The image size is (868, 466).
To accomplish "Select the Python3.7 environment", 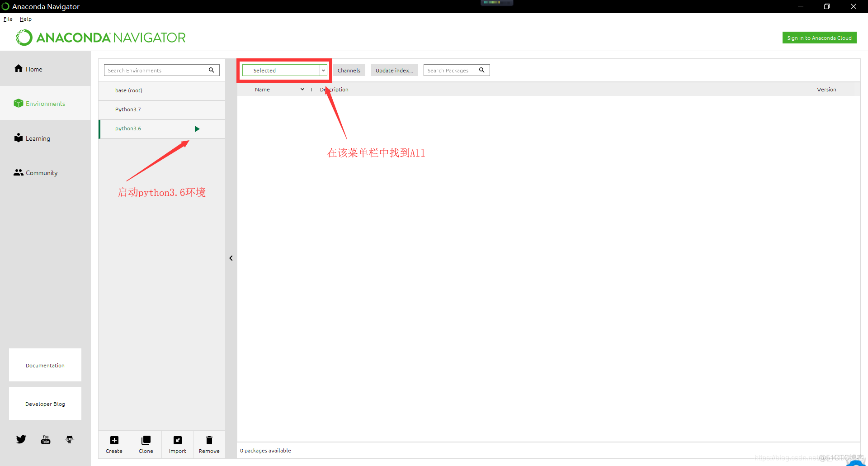I will (x=162, y=109).
